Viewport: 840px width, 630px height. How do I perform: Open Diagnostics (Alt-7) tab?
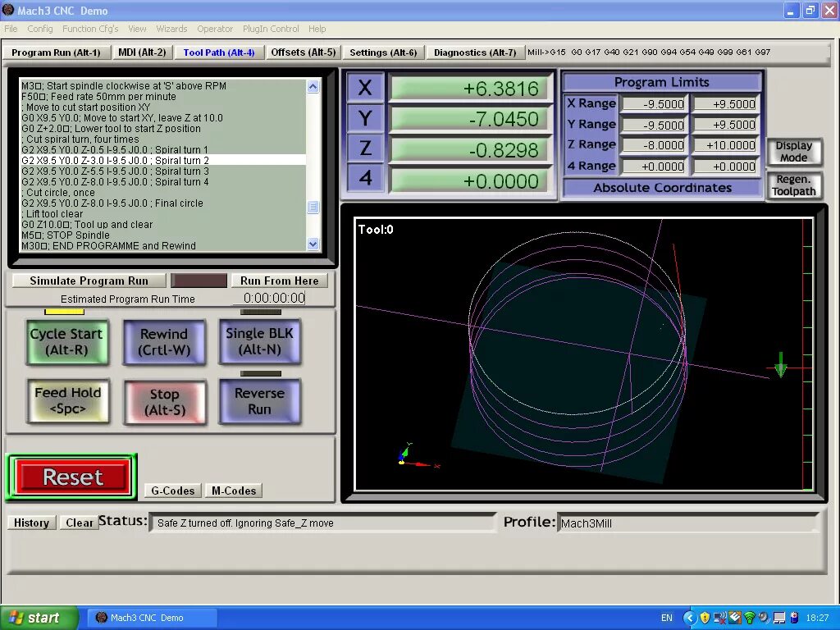pos(475,52)
